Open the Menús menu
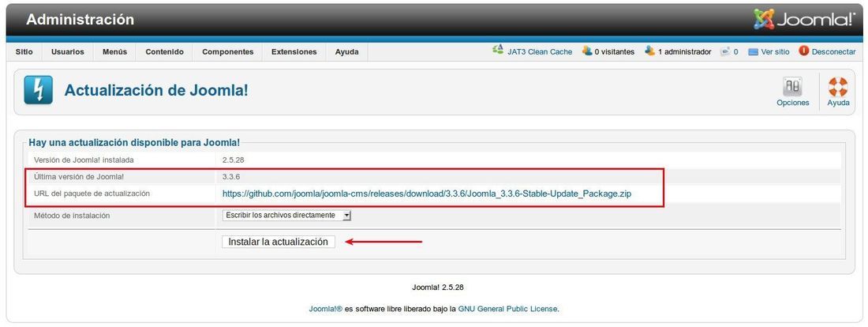This screenshot has height=327, width=868. 114,51
